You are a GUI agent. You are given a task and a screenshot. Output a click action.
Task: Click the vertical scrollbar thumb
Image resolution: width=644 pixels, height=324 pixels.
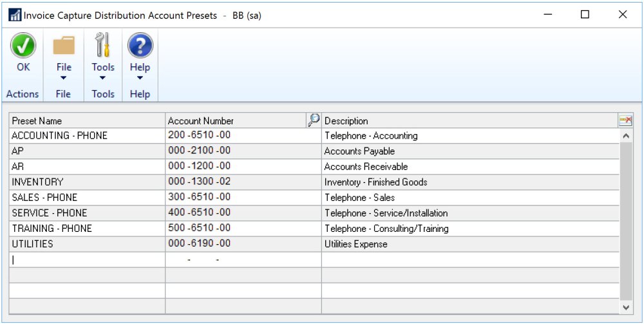click(x=626, y=222)
